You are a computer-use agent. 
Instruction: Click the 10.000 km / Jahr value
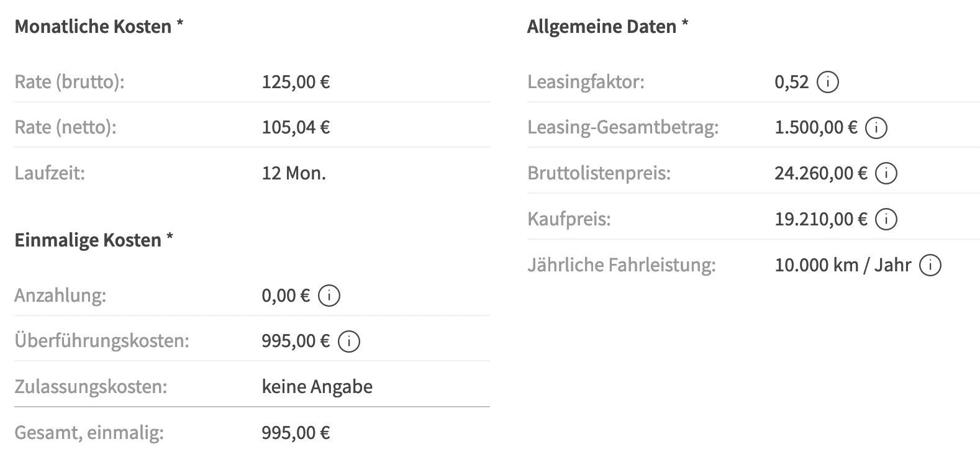(x=843, y=265)
